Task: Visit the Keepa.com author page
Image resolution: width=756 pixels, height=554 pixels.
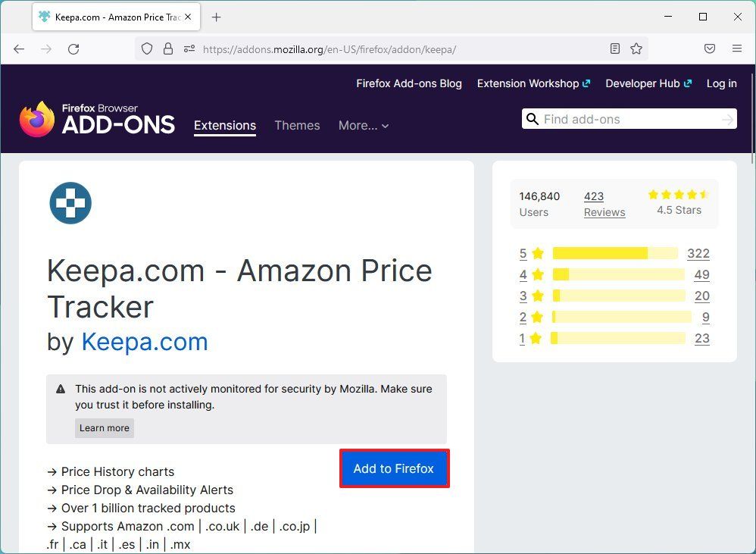Action: 145,342
